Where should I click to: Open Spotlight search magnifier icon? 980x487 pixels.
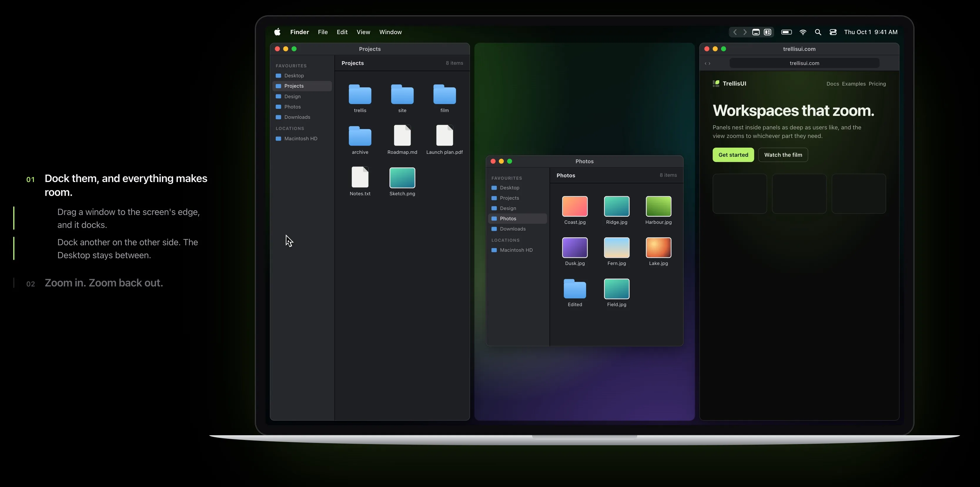(818, 32)
